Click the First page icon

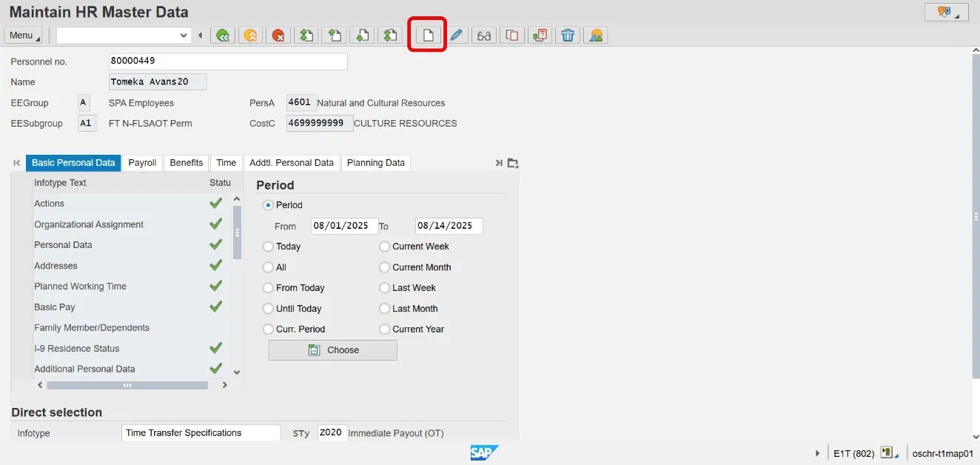pos(306,35)
